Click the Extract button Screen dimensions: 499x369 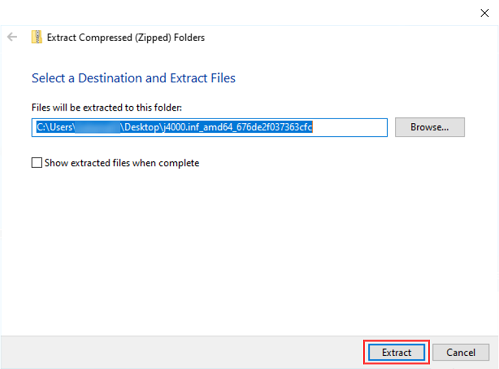coord(396,352)
